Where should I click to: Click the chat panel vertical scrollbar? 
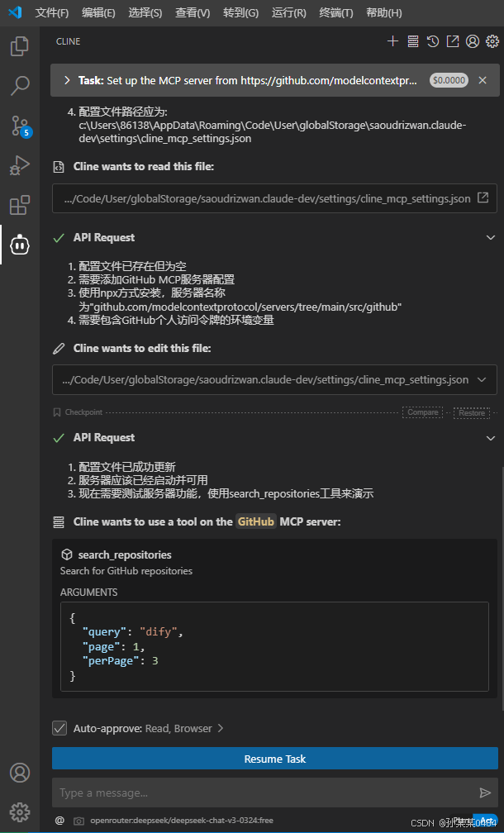click(x=502, y=590)
